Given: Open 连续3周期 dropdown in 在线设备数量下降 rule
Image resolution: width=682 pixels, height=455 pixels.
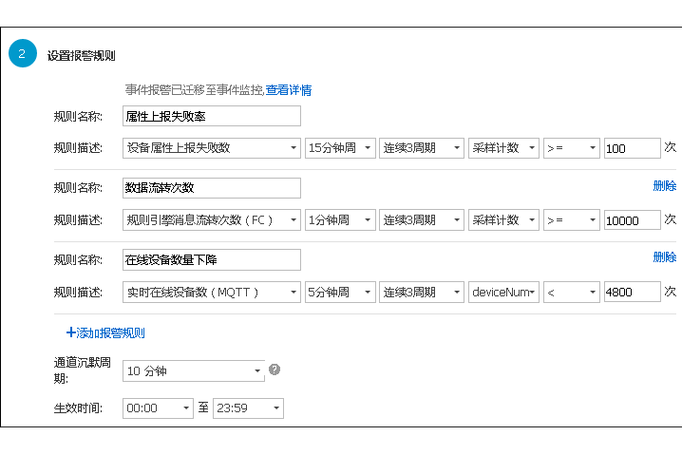Looking at the screenshot, I should click(x=421, y=292).
